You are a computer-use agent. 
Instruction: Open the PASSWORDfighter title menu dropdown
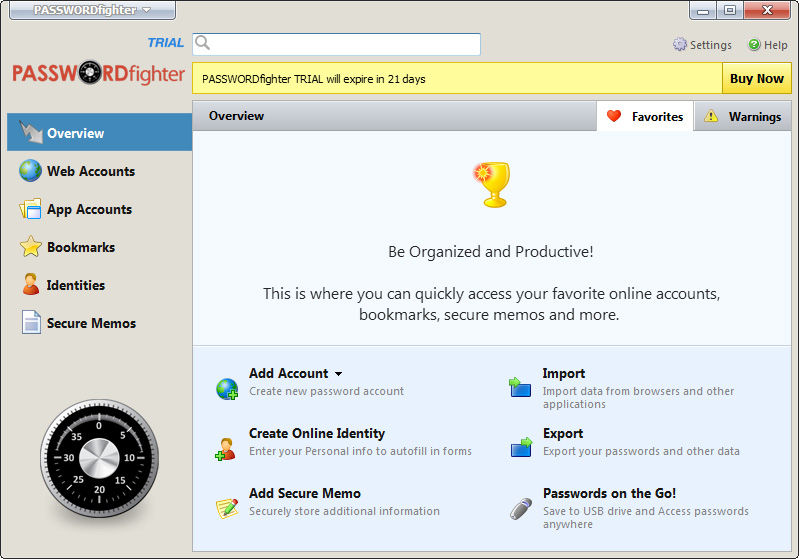pos(92,10)
